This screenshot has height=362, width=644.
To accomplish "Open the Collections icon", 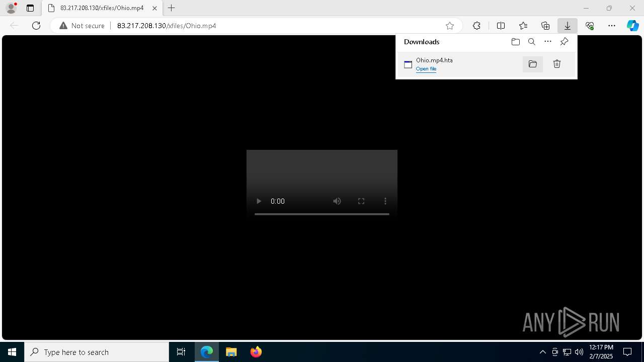I will click(x=545, y=26).
